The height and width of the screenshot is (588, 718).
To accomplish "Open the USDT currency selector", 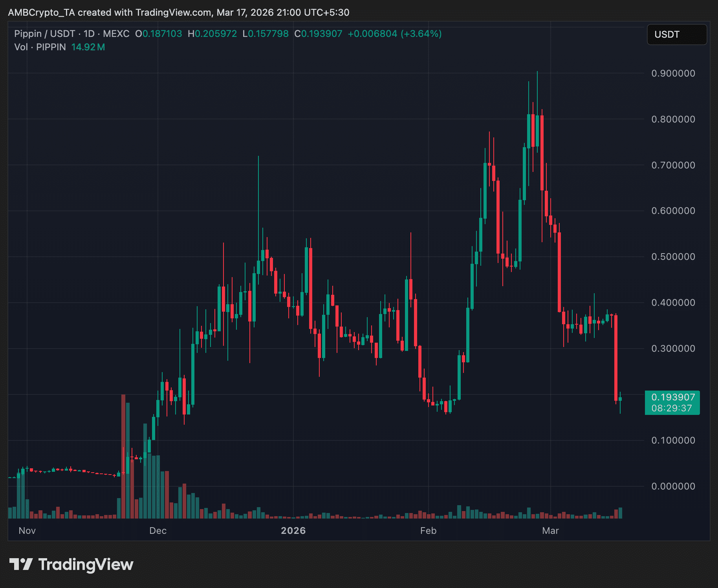I will (x=676, y=35).
